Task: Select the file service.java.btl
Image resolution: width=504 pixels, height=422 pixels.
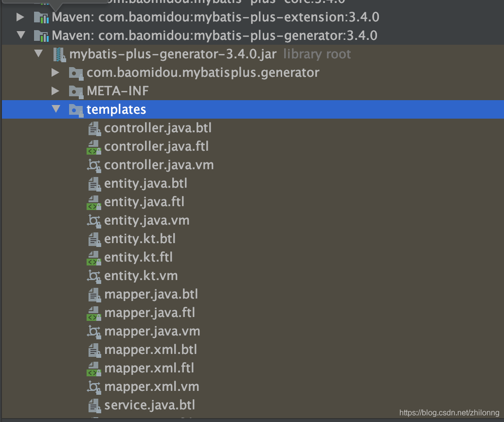Action: pos(150,405)
